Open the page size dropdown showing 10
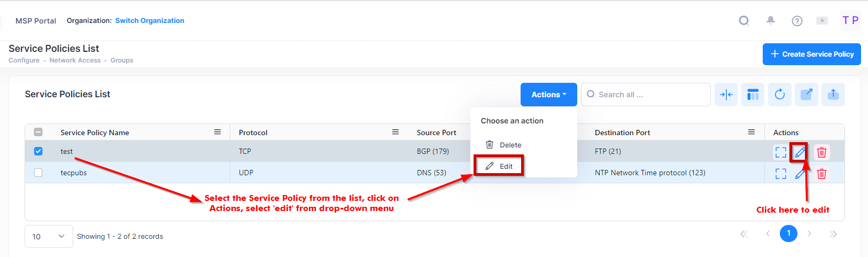 tap(49, 236)
